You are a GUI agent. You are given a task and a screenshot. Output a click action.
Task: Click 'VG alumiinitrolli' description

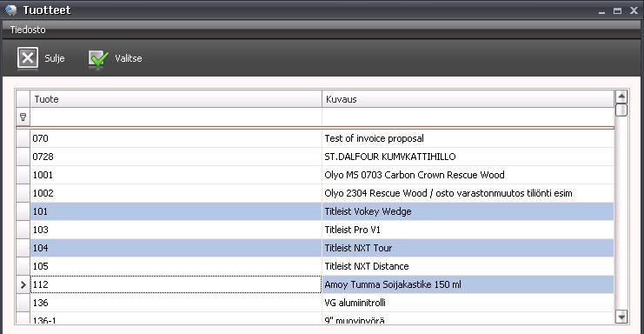pos(355,303)
